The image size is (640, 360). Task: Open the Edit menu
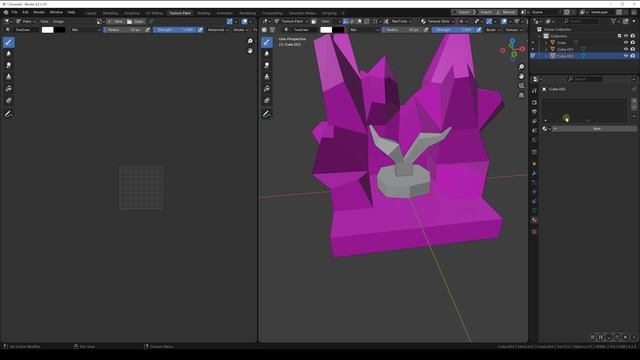(x=25, y=12)
